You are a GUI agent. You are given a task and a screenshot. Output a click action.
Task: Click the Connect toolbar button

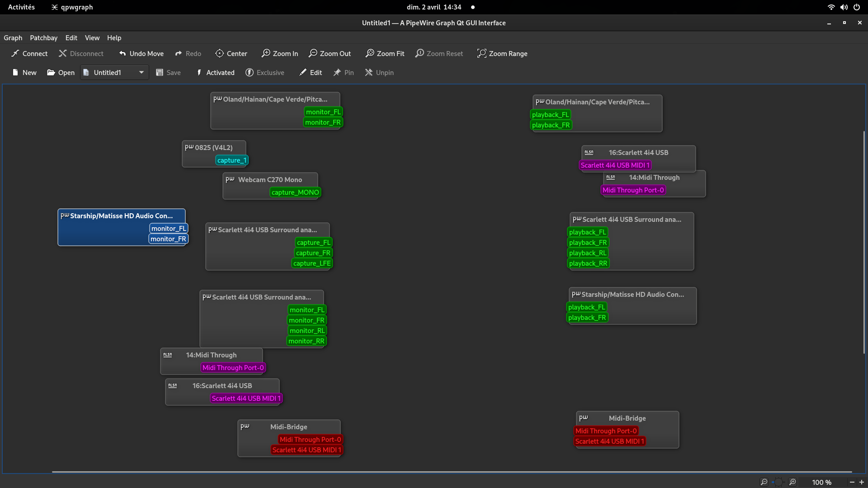tap(29, 53)
